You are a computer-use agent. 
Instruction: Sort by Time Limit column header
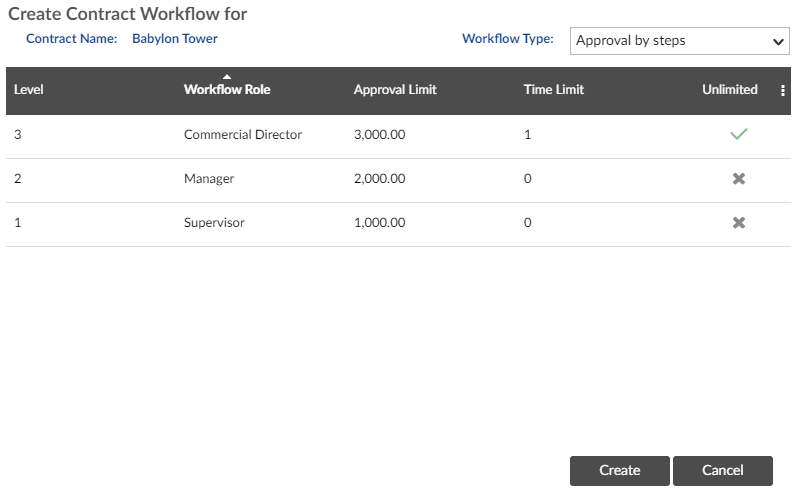553,90
